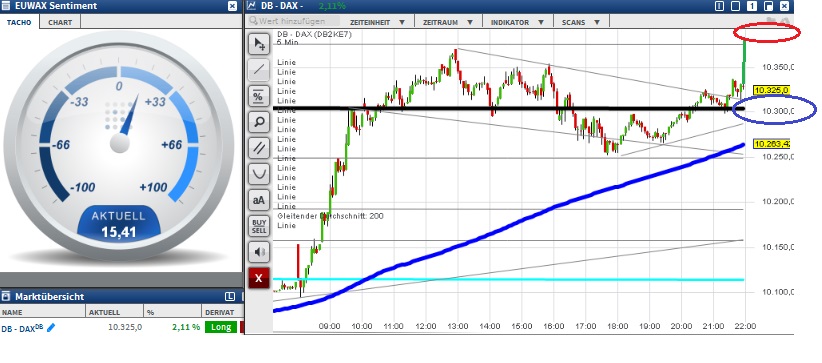Select the parallel channel lines tool

coord(259,148)
